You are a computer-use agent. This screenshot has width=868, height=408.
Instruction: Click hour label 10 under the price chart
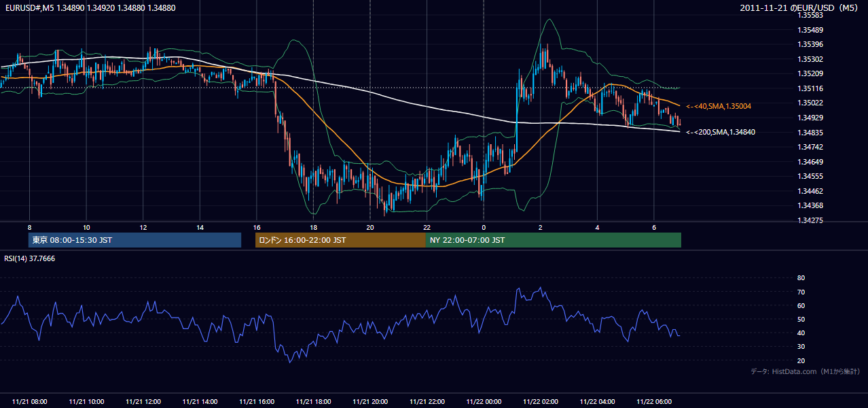(86, 226)
